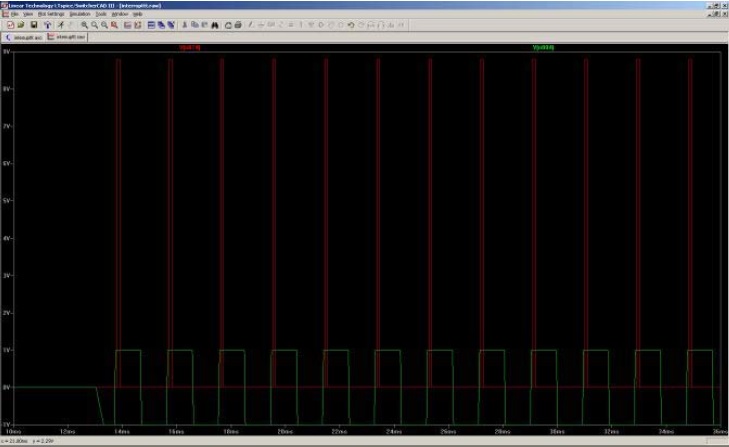Click the 22ms time axis label
Viewport: 729px width, 447px height.
pyautogui.click(x=339, y=432)
